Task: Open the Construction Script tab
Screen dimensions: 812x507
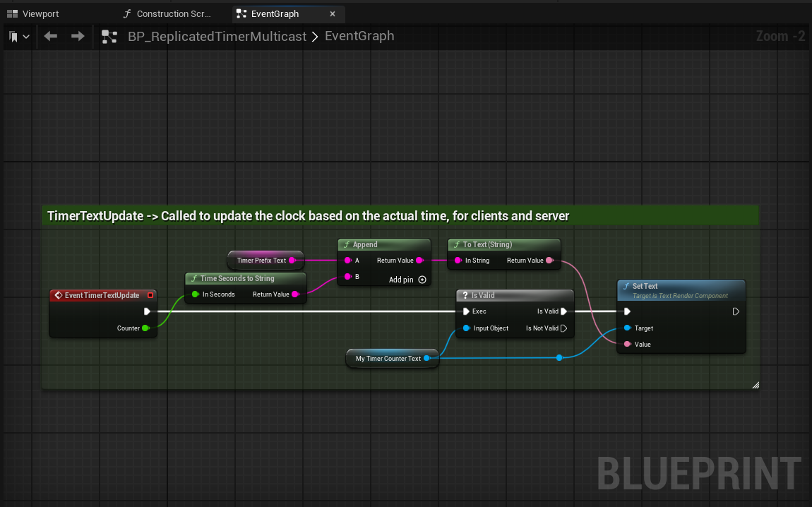Action: click(168, 14)
